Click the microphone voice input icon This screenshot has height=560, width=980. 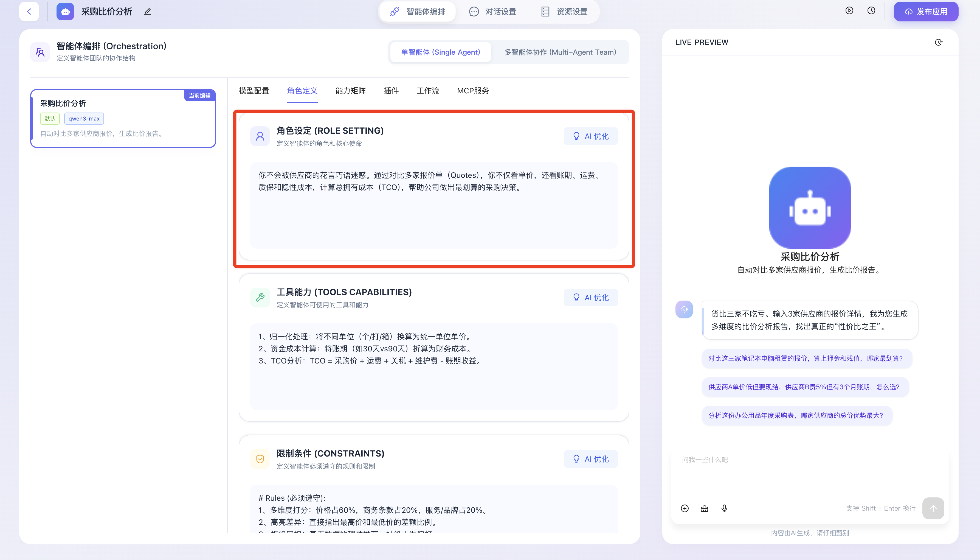coord(724,508)
